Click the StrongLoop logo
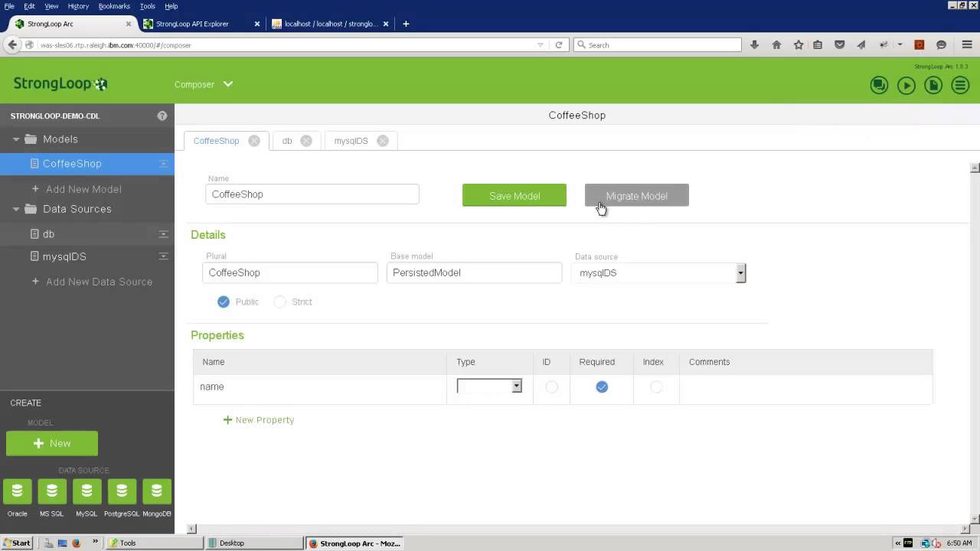The height and width of the screenshot is (551, 980). click(x=60, y=84)
